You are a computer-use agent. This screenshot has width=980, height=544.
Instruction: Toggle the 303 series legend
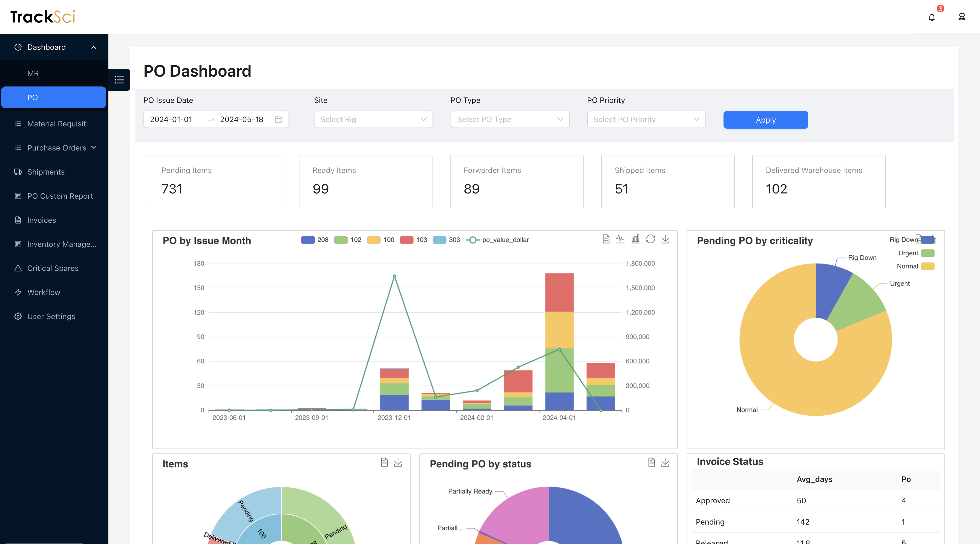click(446, 240)
